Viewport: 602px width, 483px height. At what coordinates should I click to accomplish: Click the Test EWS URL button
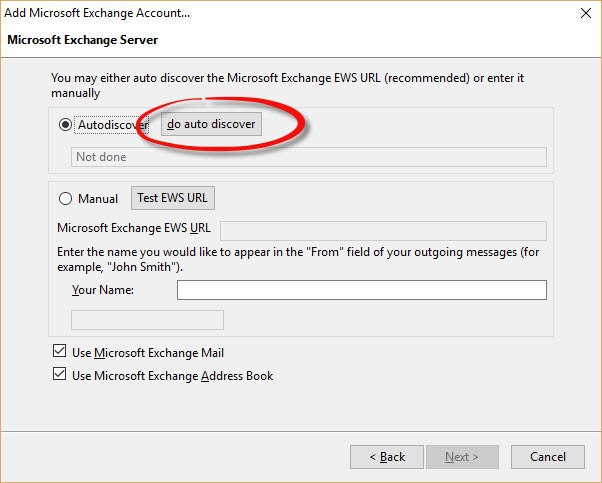[173, 198]
